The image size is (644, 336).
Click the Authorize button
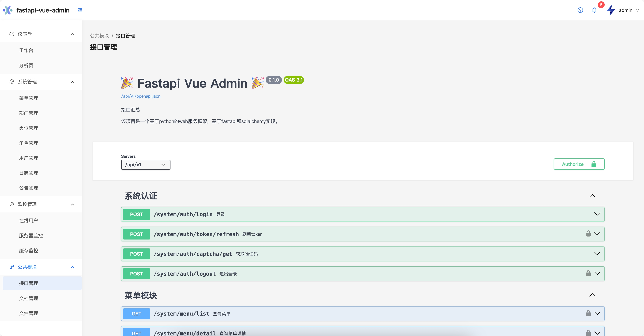point(579,164)
